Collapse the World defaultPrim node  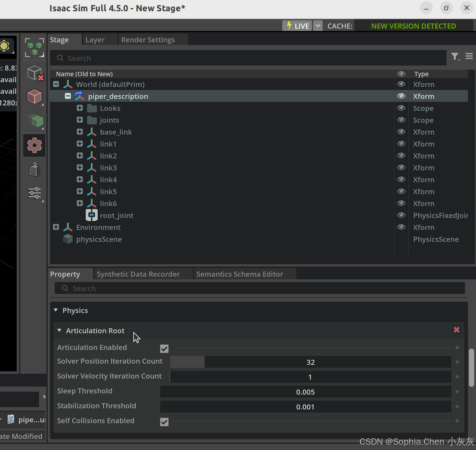tap(56, 84)
